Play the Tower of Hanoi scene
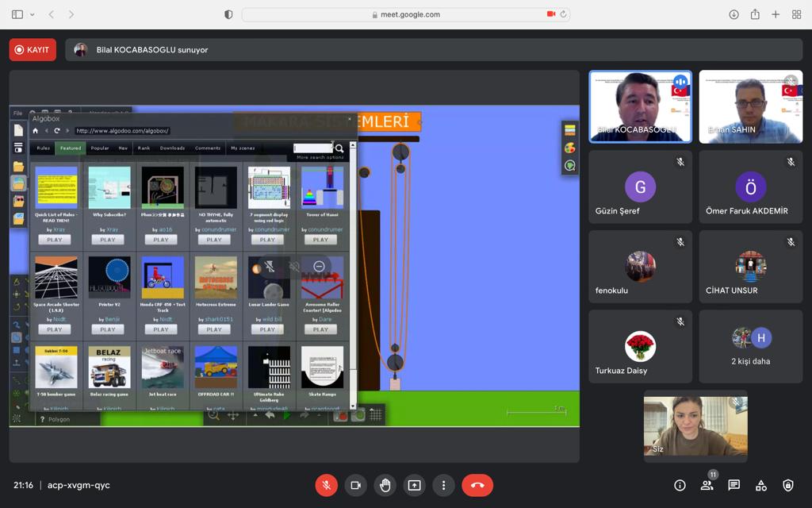The image size is (812, 508). (320, 240)
